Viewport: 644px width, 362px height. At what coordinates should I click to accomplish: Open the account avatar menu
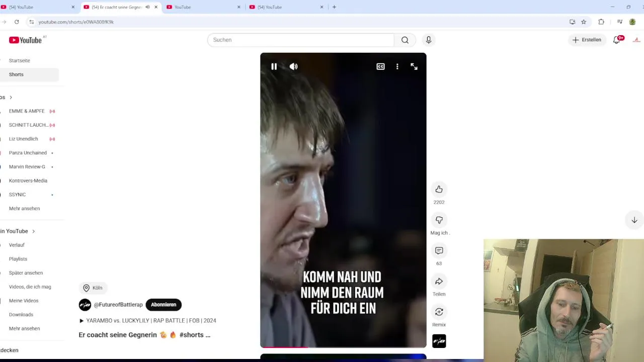pyautogui.click(x=636, y=40)
